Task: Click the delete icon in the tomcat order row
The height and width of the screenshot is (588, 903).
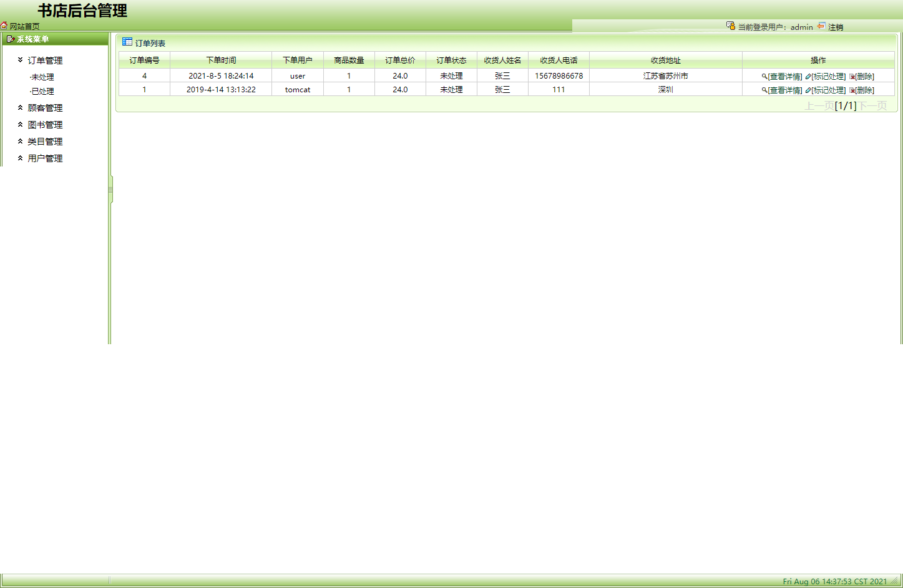Action: pos(852,90)
